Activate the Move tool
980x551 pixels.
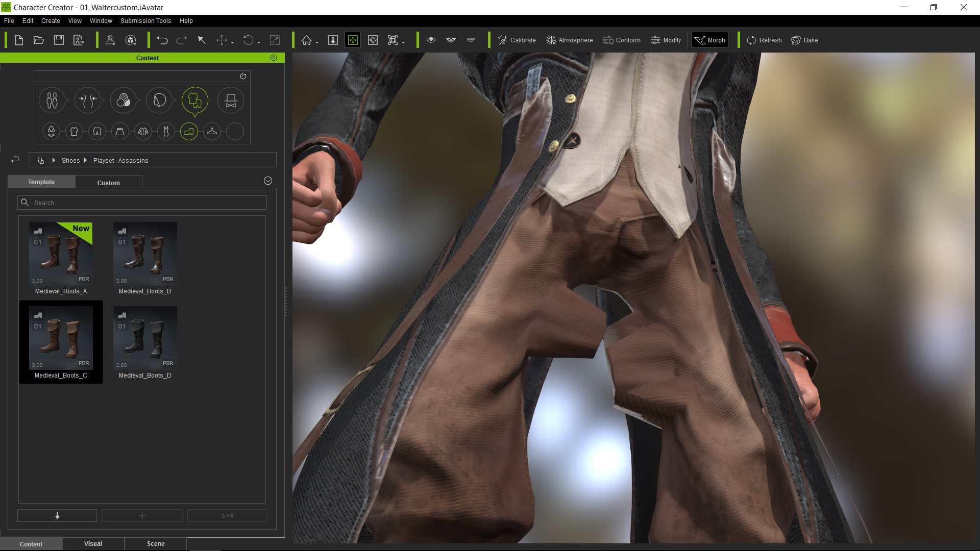(x=222, y=40)
